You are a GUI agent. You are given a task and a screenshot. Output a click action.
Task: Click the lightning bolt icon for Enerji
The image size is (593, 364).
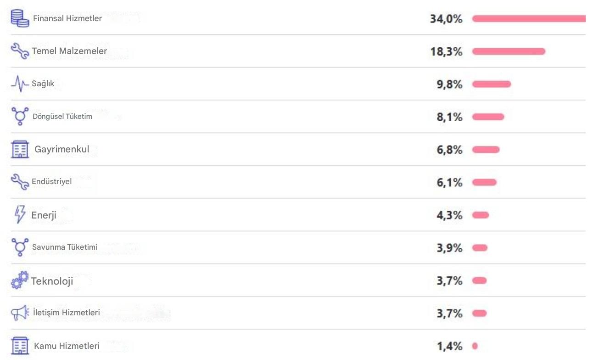click(20, 214)
